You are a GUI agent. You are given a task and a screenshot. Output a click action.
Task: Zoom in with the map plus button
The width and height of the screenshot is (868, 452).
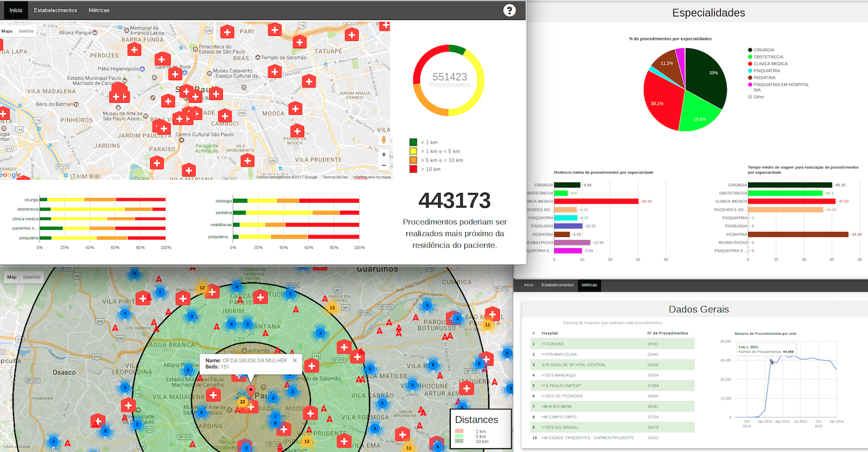point(384,154)
